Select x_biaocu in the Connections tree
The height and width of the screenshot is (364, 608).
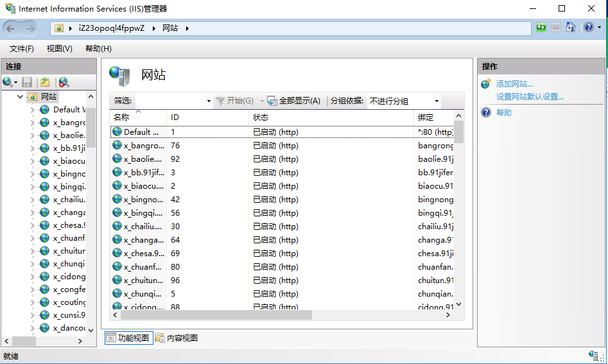[69, 161]
